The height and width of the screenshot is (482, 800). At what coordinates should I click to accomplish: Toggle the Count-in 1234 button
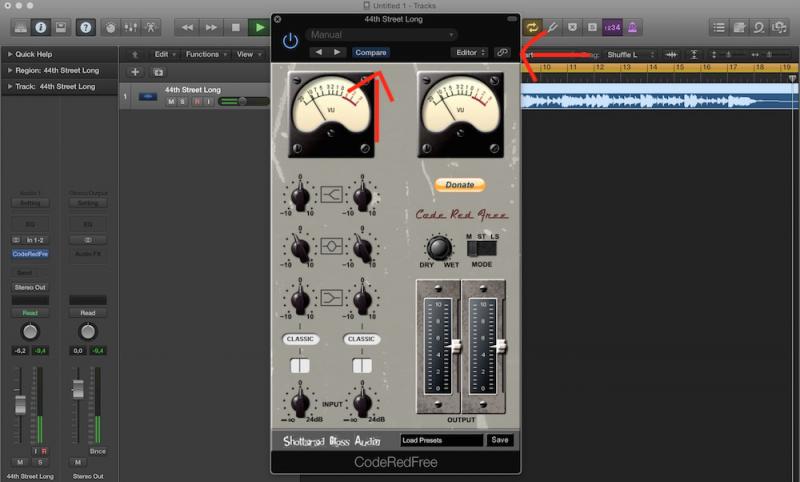point(612,27)
